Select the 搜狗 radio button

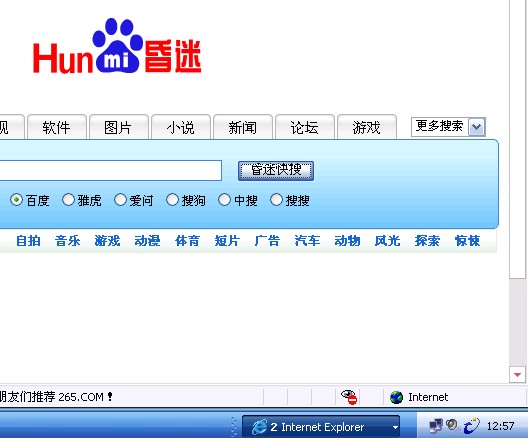[x=172, y=200]
